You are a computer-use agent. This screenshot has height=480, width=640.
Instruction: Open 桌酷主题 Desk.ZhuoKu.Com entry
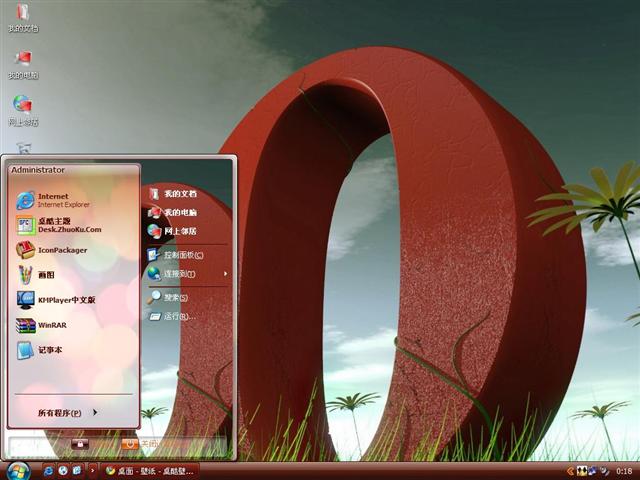pos(73,225)
